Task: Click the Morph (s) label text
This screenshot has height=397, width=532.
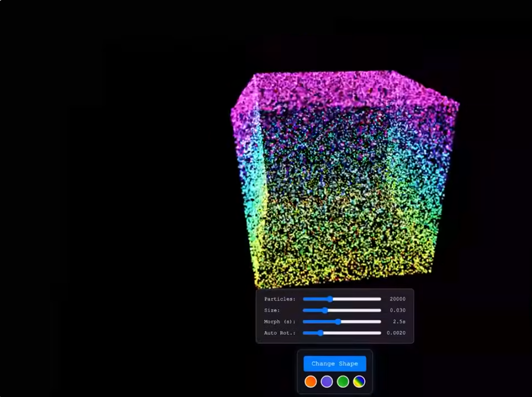Action: [280, 322]
